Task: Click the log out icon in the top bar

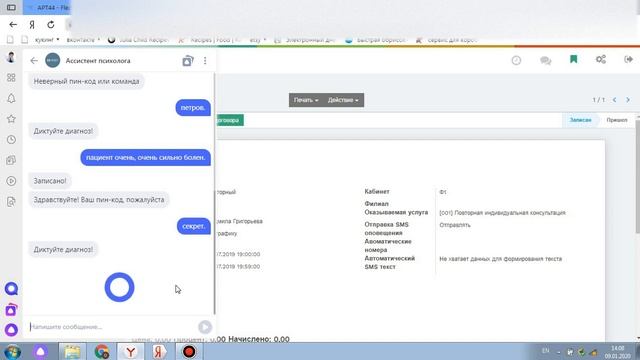Action: coord(629,60)
